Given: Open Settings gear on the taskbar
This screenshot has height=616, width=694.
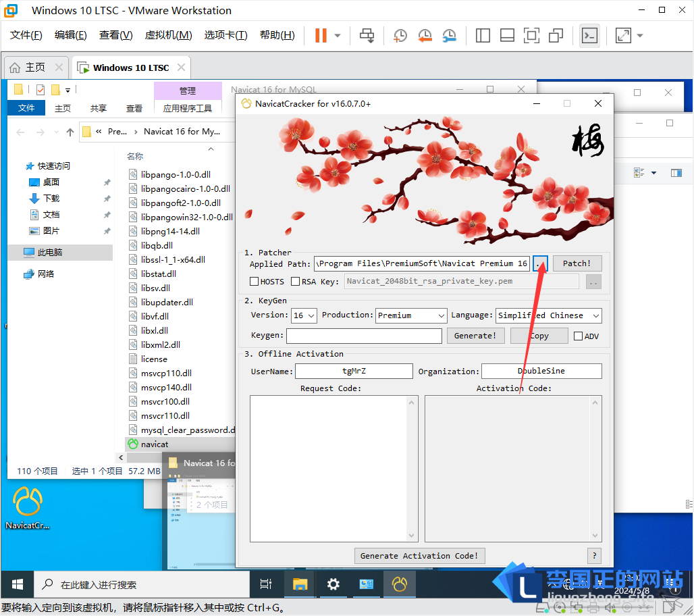Looking at the screenshot, I should pos(333,584).
